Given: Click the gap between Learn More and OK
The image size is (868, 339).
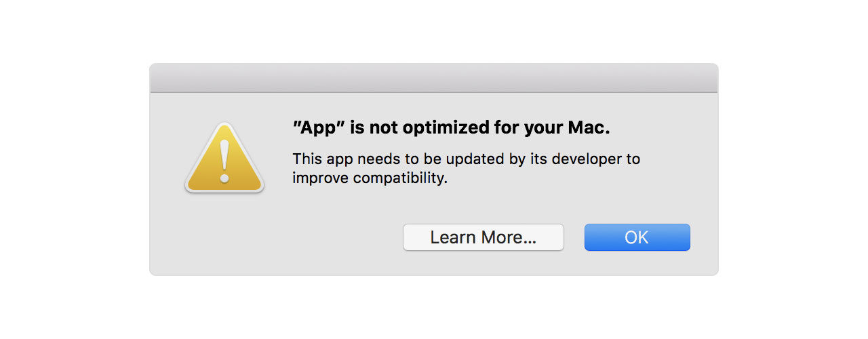Looking at the screenshot, I should [x=574, y=237].
